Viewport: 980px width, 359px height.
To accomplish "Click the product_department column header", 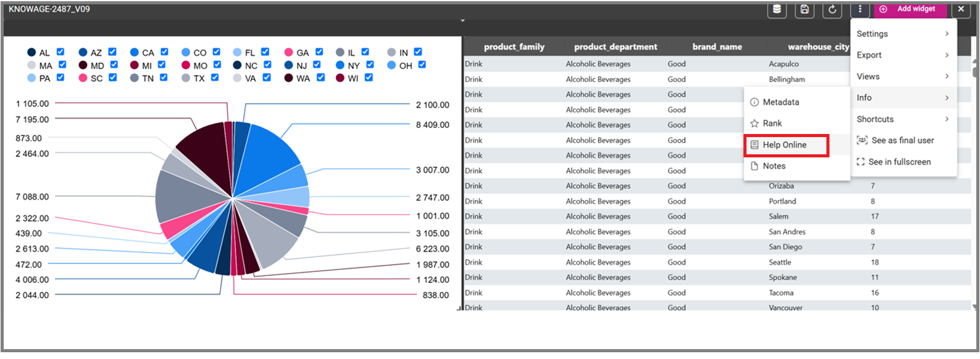I will click(615, 47).
